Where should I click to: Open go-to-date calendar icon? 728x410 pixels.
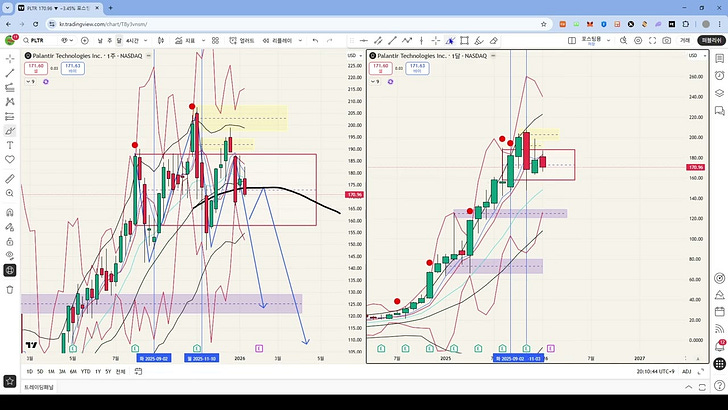click(138, 371)
